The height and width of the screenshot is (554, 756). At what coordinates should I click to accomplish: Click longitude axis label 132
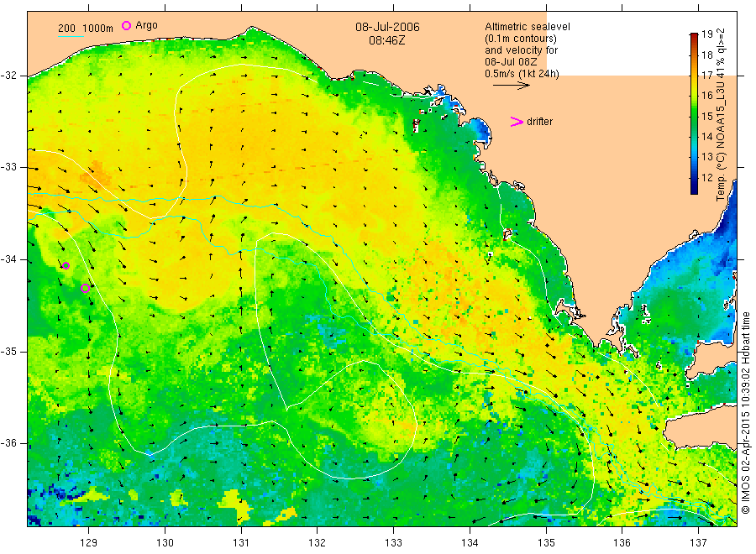318,543
